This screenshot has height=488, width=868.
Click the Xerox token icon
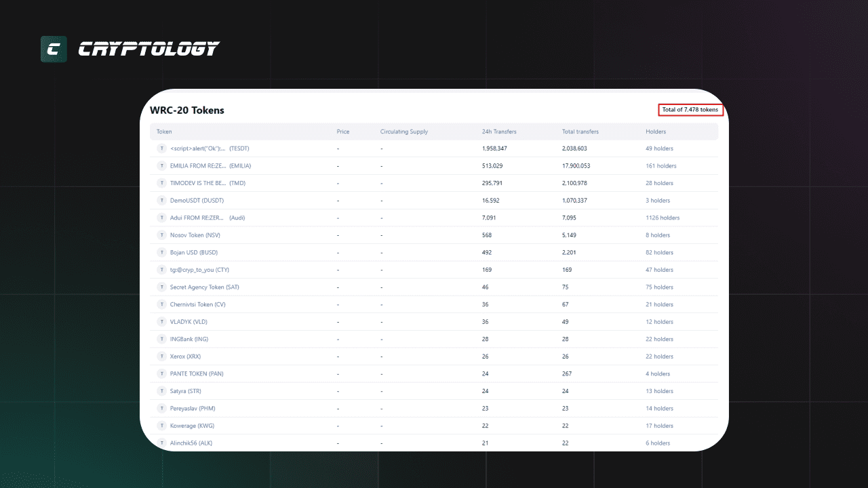pyautogui.click(x=161, y=357)
